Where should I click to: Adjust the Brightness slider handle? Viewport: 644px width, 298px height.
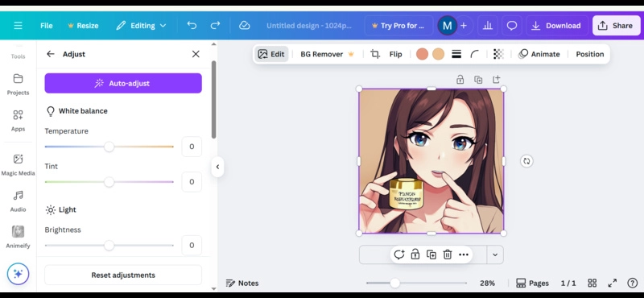(109, 246)
